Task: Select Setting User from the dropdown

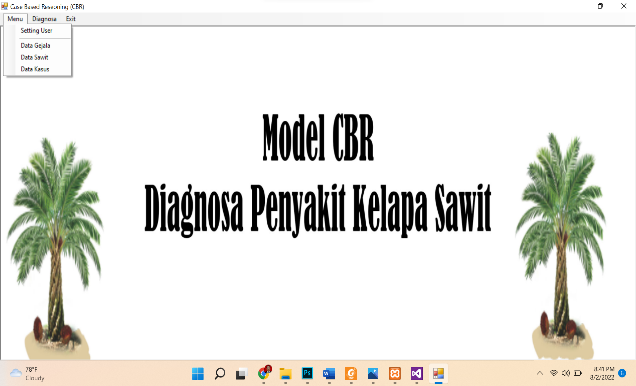Action: (x=38, y=31)
